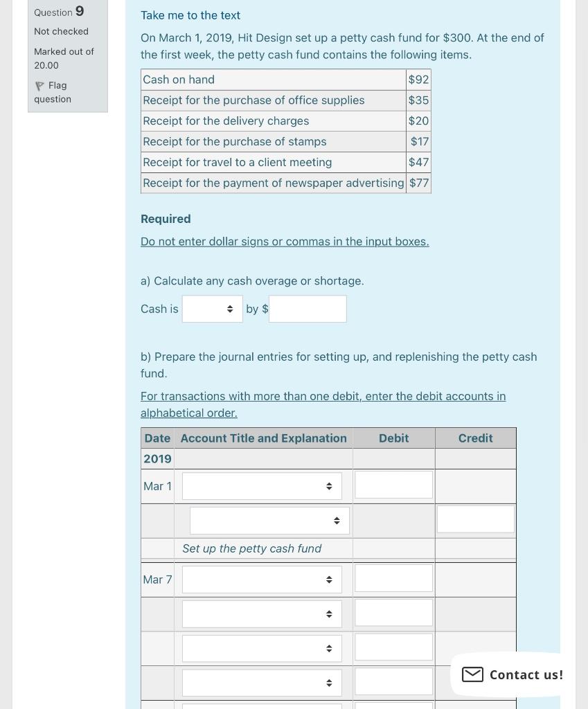Open the Mar 1 debit account dropdown

click(261, 486)
